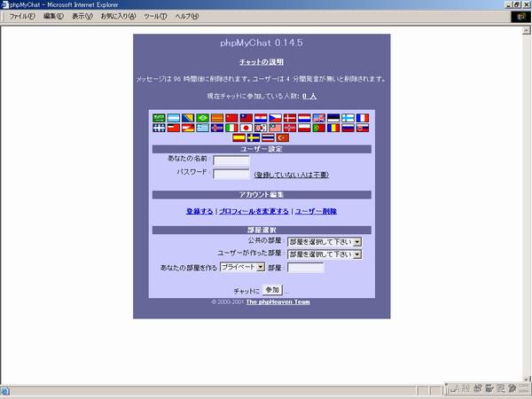
Task: Click the 登録していない人は不要 link
Action: point(292,175)
